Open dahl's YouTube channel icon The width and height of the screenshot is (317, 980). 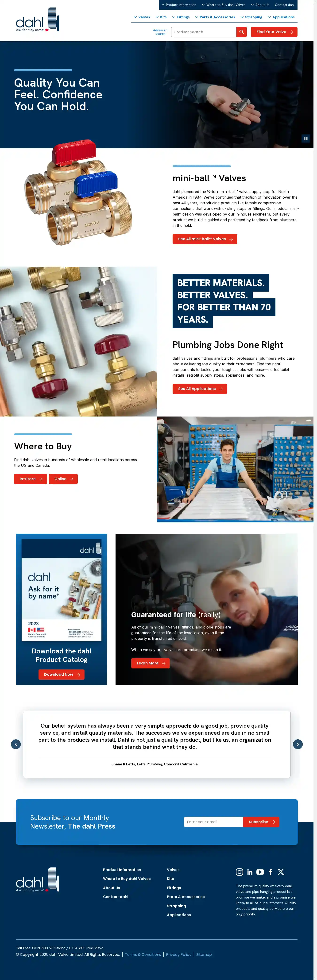point(260,872)
